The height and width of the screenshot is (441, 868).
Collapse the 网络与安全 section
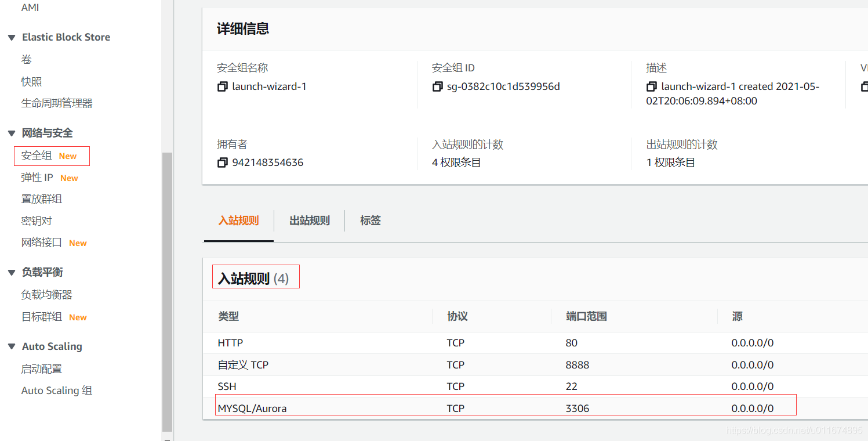11,133
